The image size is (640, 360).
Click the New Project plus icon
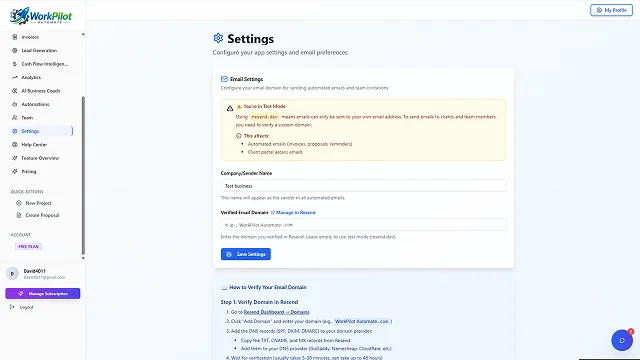coord(19,203)
